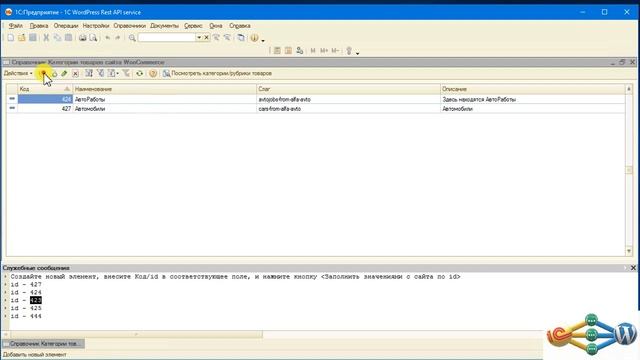
Task: Click the Open file icon in main toolbar
Action: tap(22, 38)
